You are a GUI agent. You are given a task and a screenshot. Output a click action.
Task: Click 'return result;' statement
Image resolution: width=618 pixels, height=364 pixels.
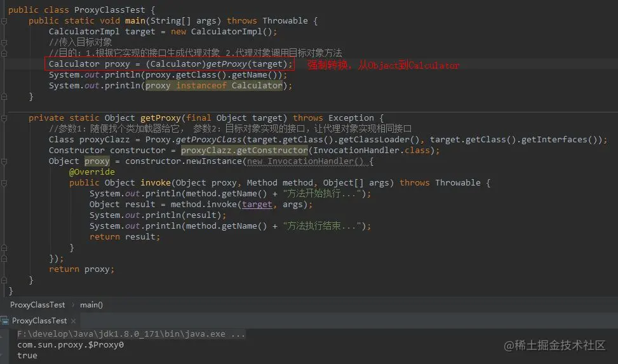(124, 236)
